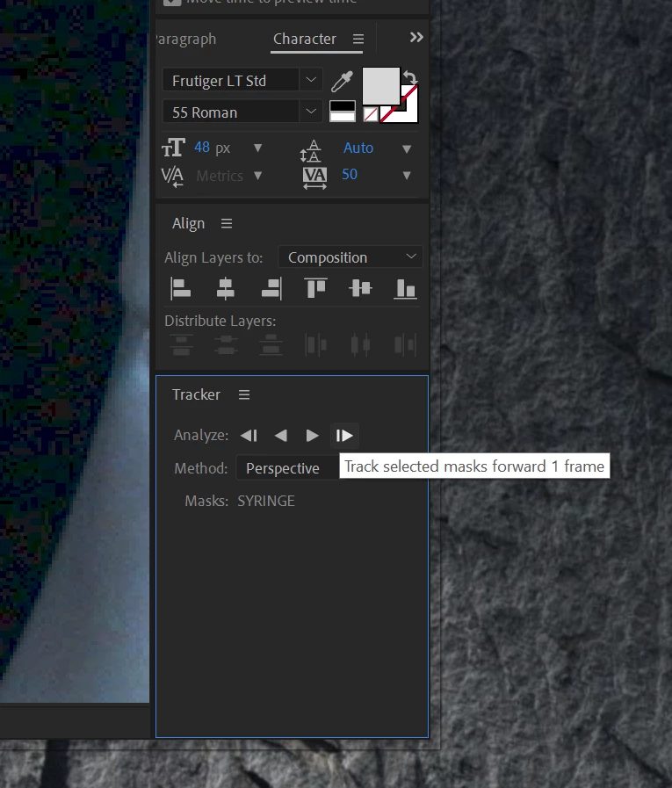Distribute layers by vertical centers
The height and width of the screenshot is (788, 672).
point(226,344)
